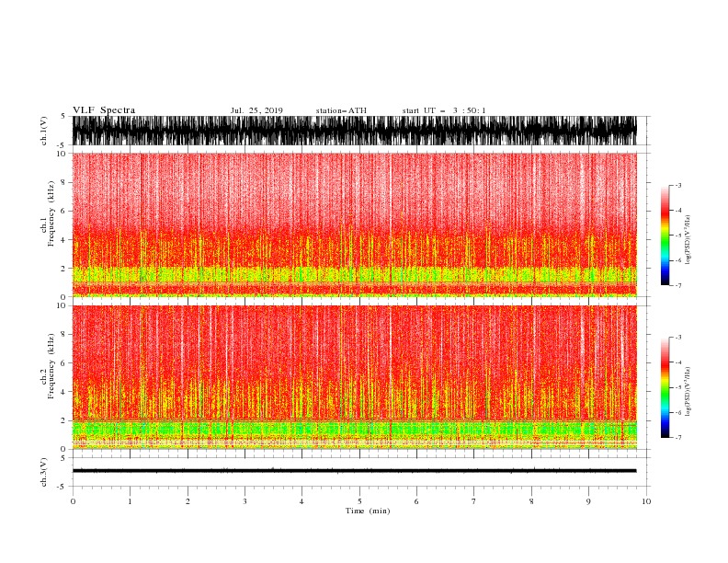Screen dimensions: 728x563
Task: Click the ch.1 spectrogram panel
Action: (354, 224)
